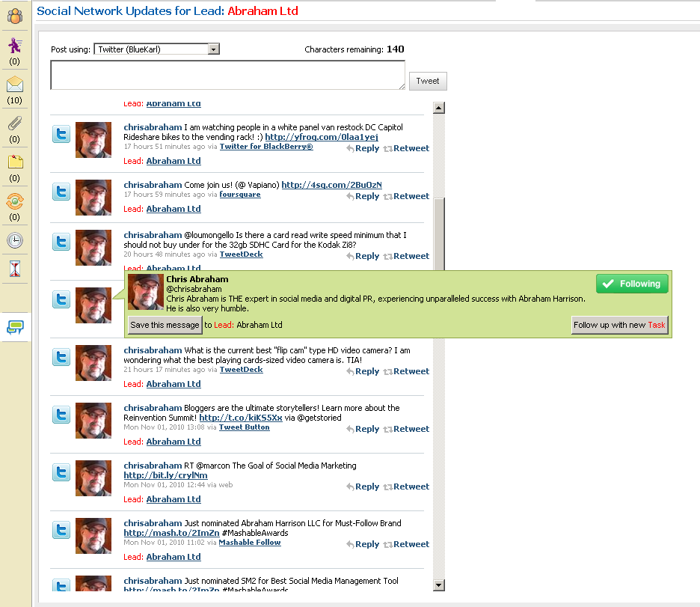Retweet the flip cam HD camera tweet
Viewport: 700px width, 607px height.
click(406, 371)
